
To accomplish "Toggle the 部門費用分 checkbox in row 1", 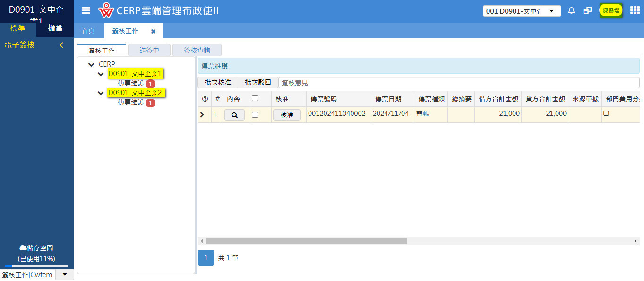I will click(606, 114).
